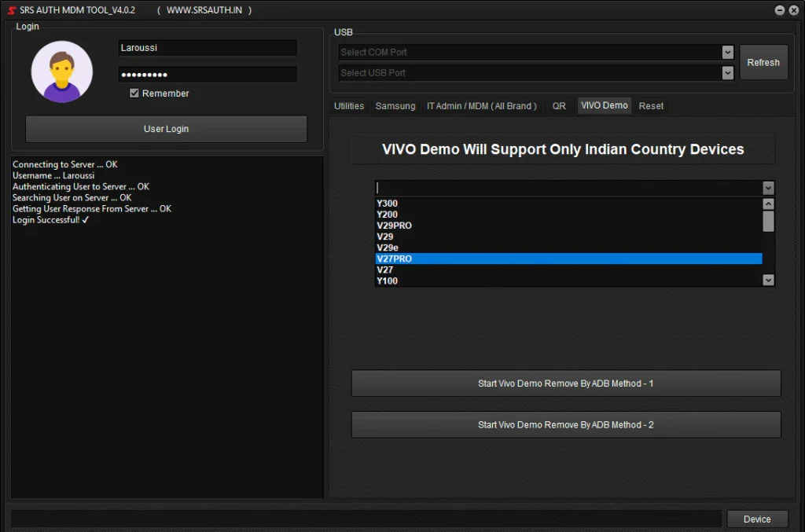Click the Connecting to Server ... OK line
This screenshot has height=532, width=805.
pos(65,165)
